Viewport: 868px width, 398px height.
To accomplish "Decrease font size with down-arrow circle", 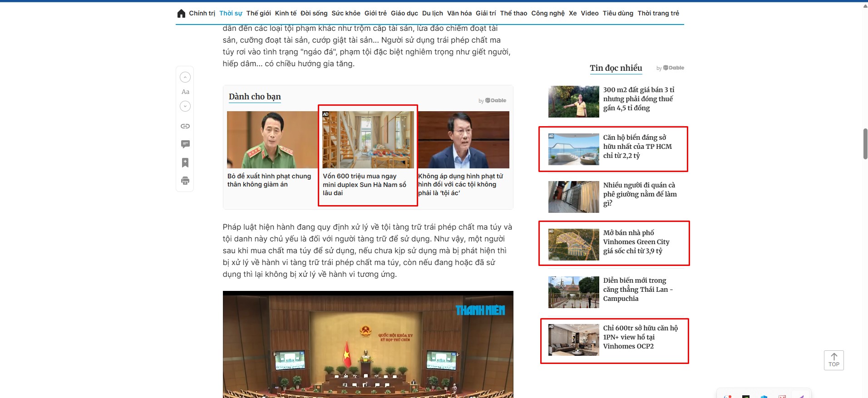I will point(185,106).
